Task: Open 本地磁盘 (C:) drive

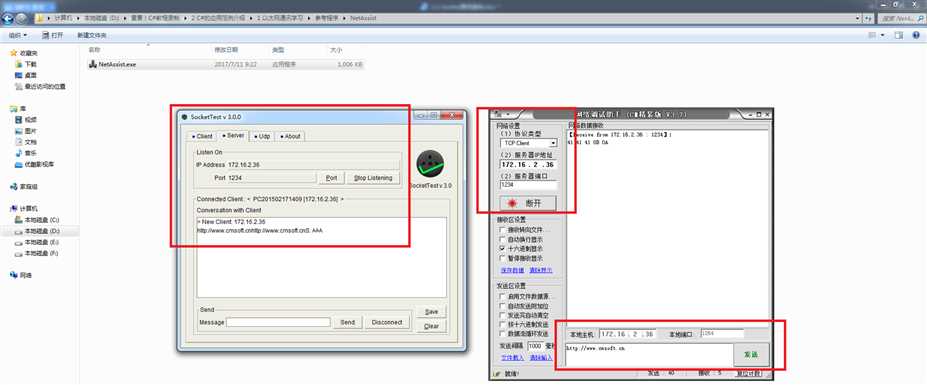Action: pyautogui.click(x=37, y=220)
